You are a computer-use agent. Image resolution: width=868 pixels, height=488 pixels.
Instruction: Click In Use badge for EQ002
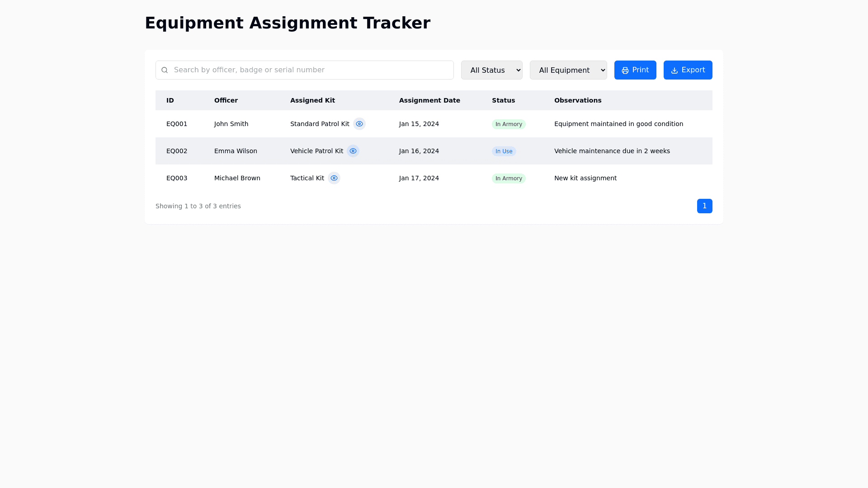click(504, 151)
